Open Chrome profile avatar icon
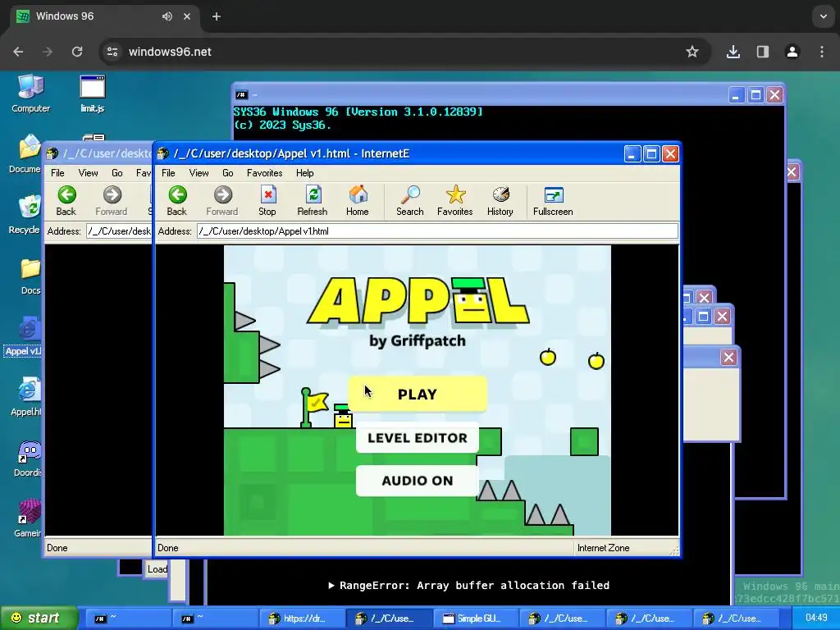Viewport: 840px width, 630px height. click(x=792, y=52)
